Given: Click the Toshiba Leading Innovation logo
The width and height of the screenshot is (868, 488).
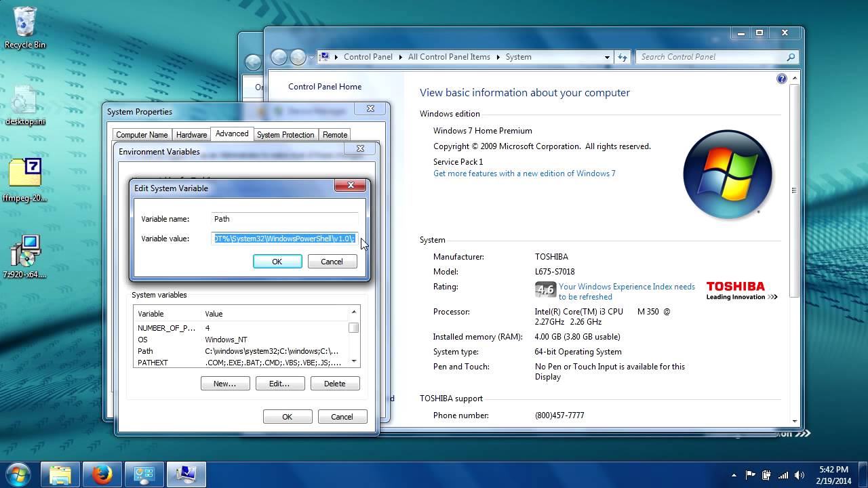Looking at the screenshot, I should click(741, 291).
